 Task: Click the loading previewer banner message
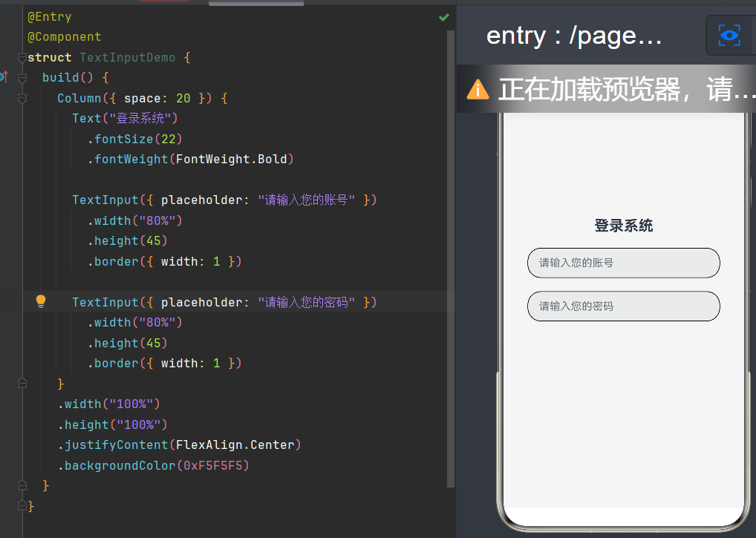[627, 90]
